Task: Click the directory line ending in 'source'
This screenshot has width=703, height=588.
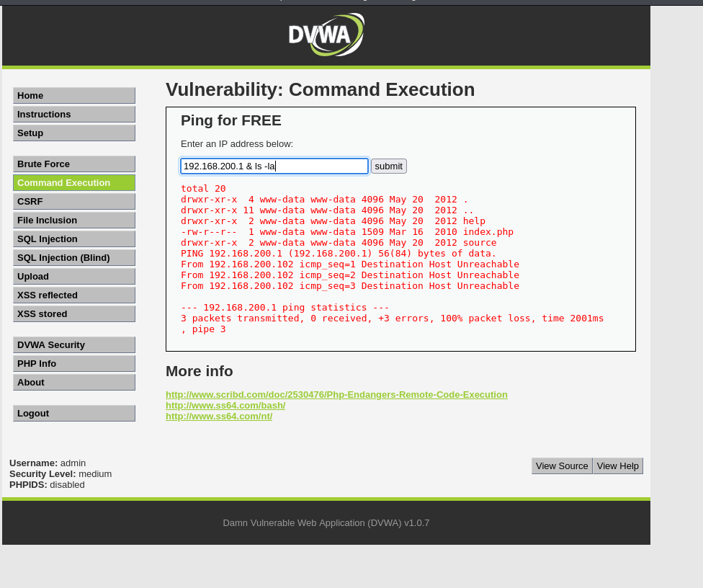Action: [x=339, y=243]
